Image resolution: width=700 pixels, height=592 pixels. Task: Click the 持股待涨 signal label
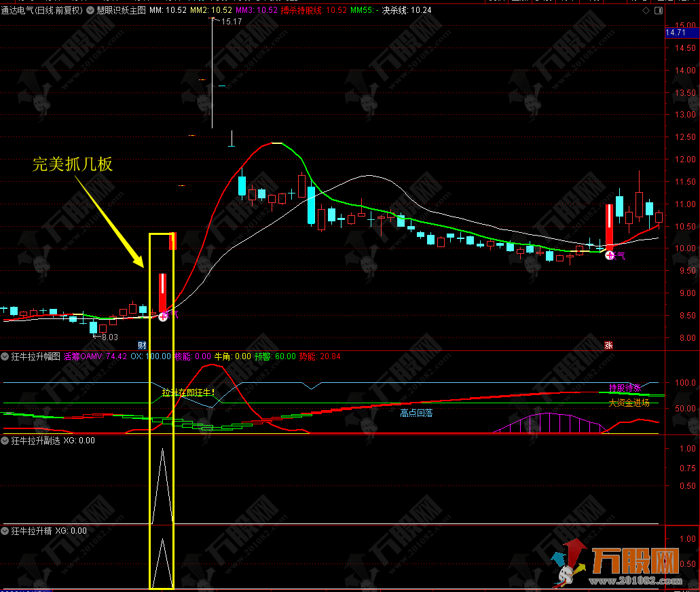click(x=625, y=388)
